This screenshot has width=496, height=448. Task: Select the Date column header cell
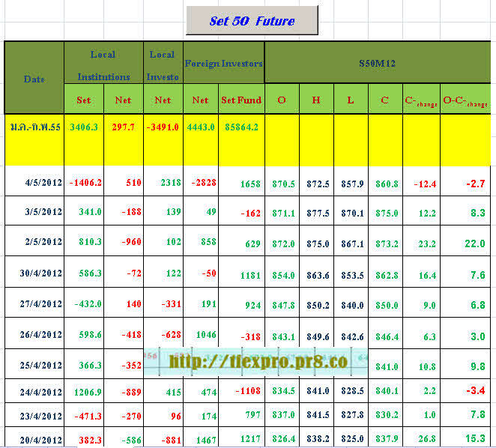[34, 78]
